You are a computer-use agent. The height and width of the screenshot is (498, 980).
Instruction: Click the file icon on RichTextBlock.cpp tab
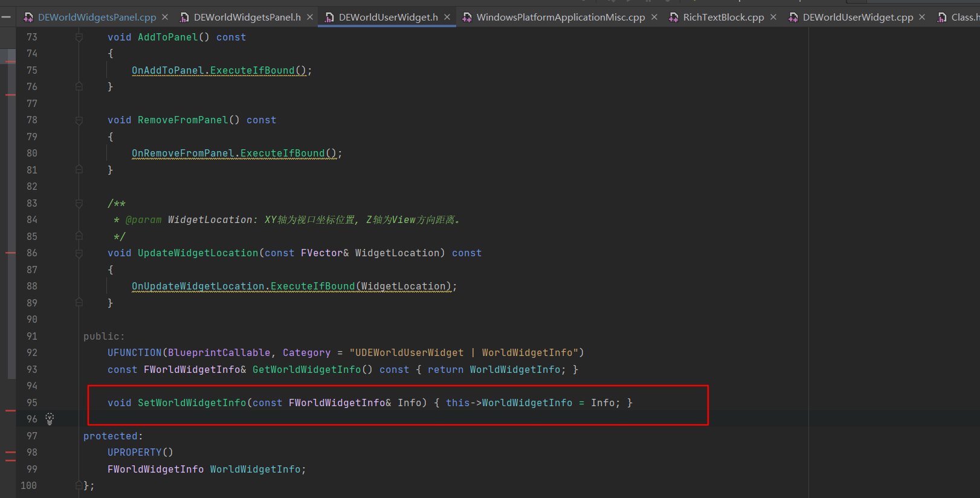click(674, 18)
